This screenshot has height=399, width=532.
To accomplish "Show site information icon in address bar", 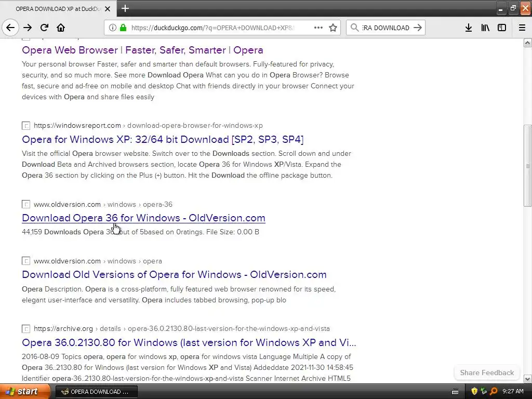I will tap(113, 28).
